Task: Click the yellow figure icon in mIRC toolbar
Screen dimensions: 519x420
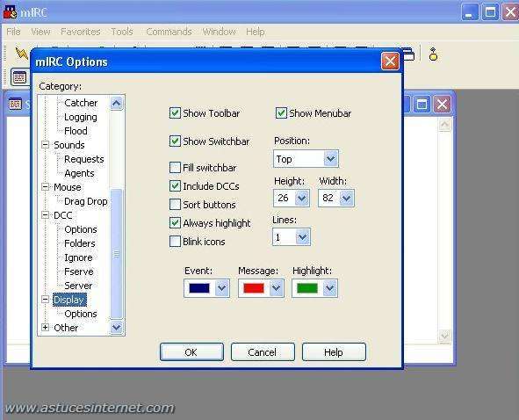Action: coord(433,54)
